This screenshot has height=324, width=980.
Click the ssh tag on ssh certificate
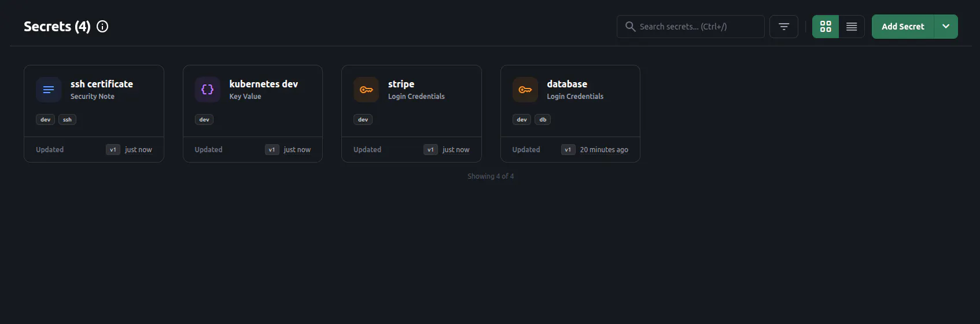coord(67,120)
